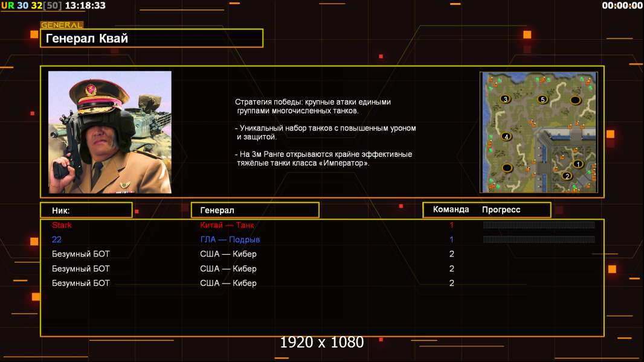Click the 13:18:33 clock readout

click(x=85, y=5)
